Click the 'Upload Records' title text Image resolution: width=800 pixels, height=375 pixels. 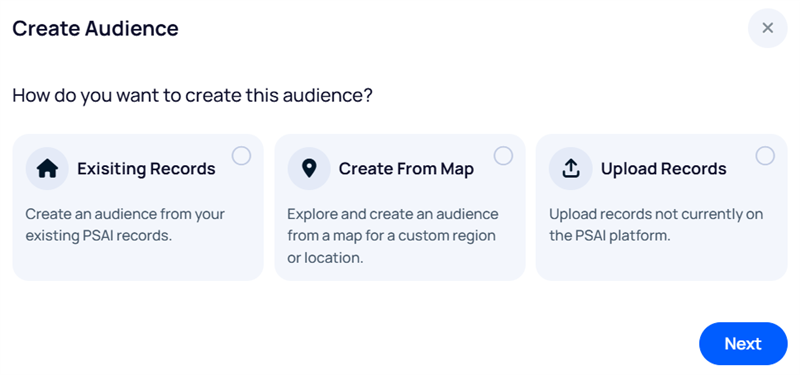pyautogui.click(x=664, y=169)
